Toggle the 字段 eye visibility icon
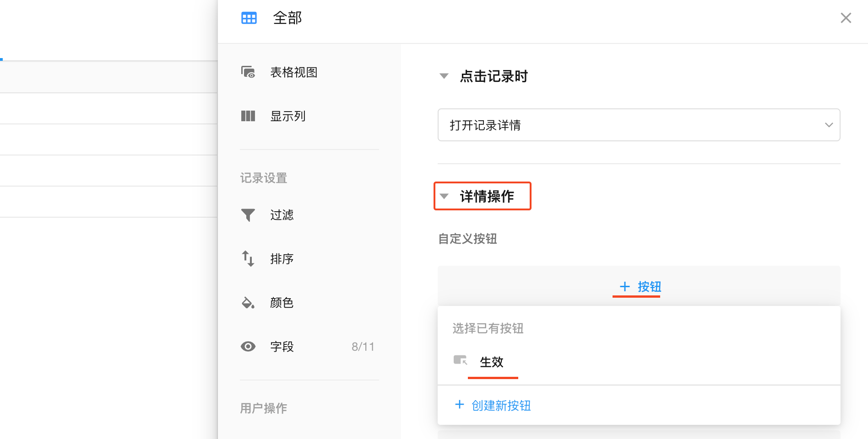868x439 pixels. click(248, 347)
